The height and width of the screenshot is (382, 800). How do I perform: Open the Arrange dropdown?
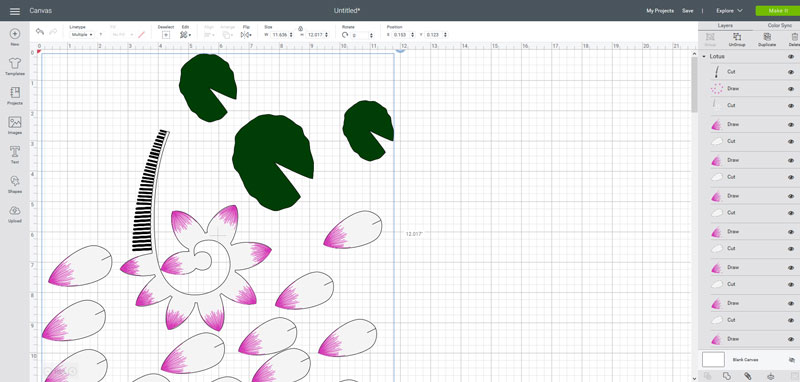(228, 35)
